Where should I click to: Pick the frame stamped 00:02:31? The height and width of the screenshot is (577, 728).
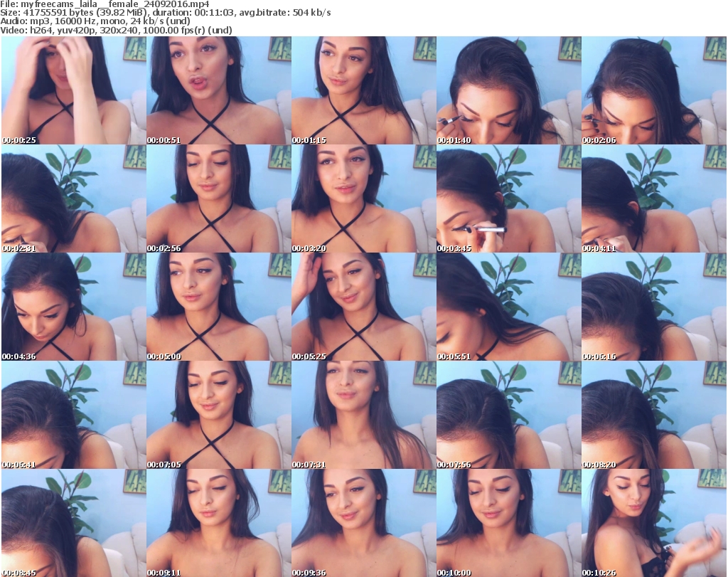click(x=74, y=198)
